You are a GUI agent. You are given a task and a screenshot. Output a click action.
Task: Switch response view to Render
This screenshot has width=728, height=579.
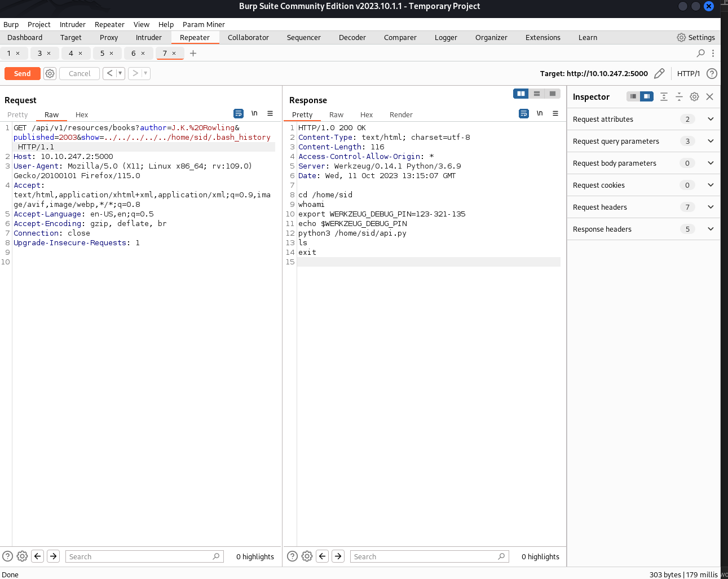tap(401, 114)
